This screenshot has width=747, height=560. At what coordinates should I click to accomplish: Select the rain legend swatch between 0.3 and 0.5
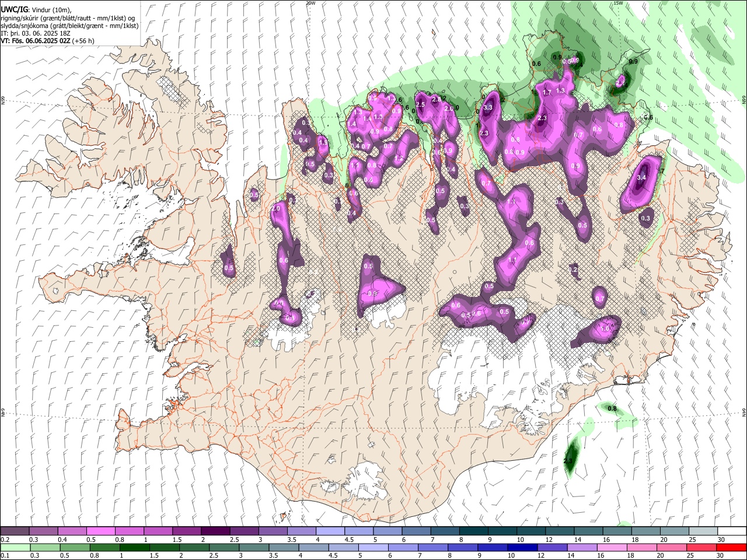(45, 548)
